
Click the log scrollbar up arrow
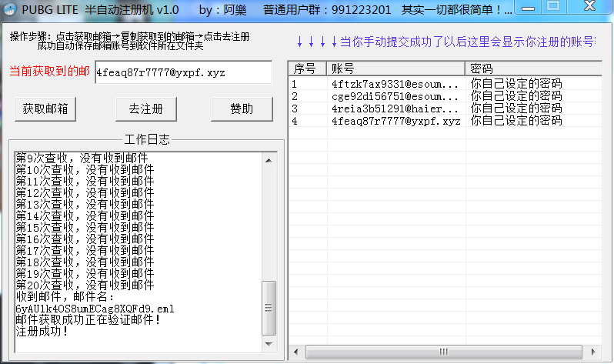coord(269,160)
